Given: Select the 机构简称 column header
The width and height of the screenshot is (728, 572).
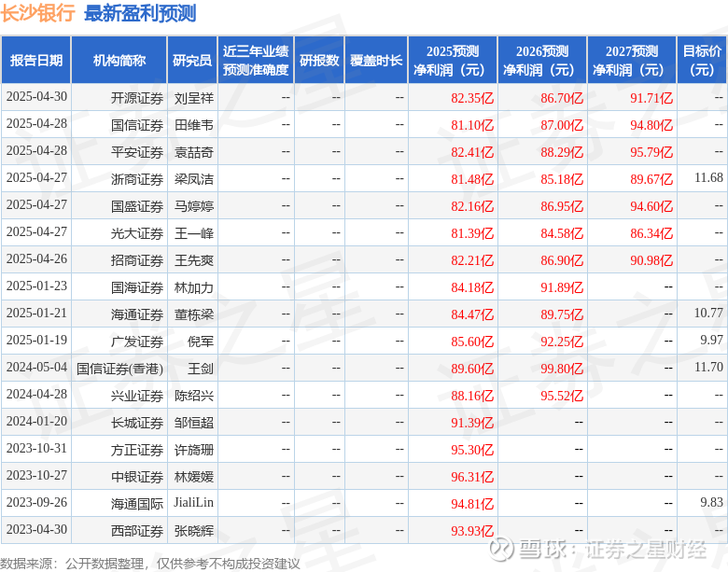Looking at the screenshot, I should tap(119, 61).
